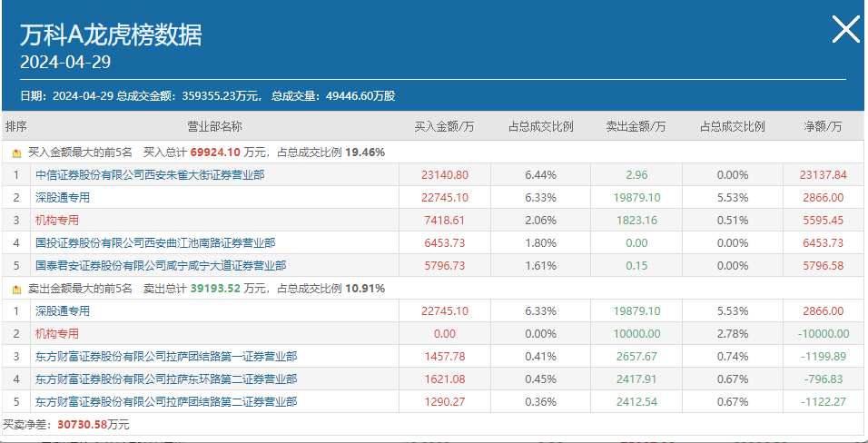Select the net amount -1122.27
Viewport: 868px width, 443px height.
click(824, 402)
